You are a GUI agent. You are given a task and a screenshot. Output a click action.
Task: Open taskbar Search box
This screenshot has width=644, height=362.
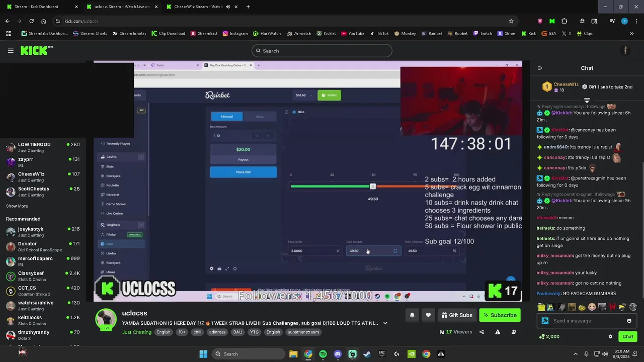pos(248,354)
